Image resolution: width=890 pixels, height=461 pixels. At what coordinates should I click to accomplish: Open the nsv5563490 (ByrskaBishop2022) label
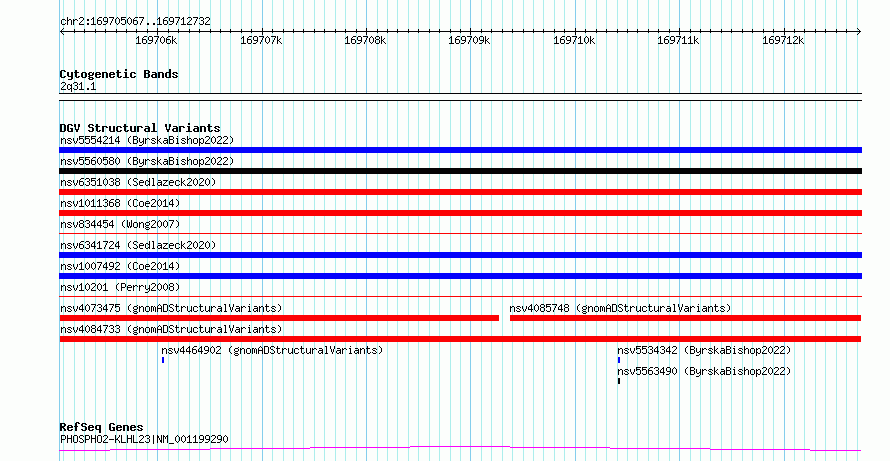704,371
